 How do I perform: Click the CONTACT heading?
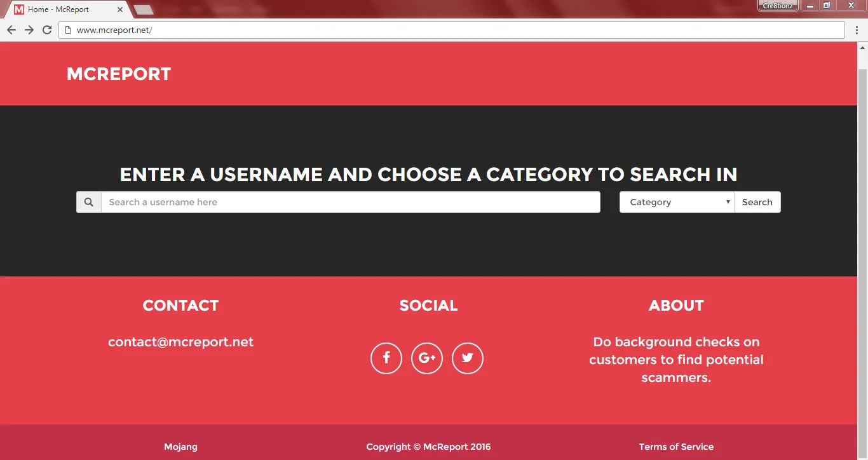[x=181, y=306]
